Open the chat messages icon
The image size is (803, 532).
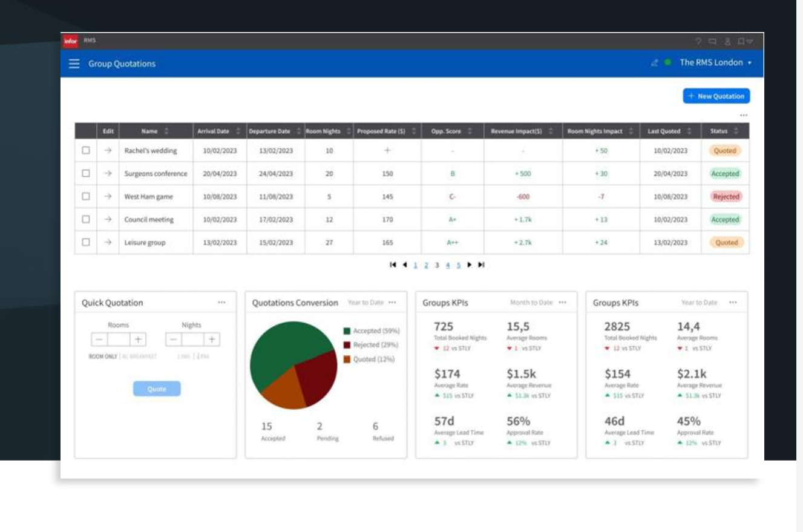tap(712, 41)
